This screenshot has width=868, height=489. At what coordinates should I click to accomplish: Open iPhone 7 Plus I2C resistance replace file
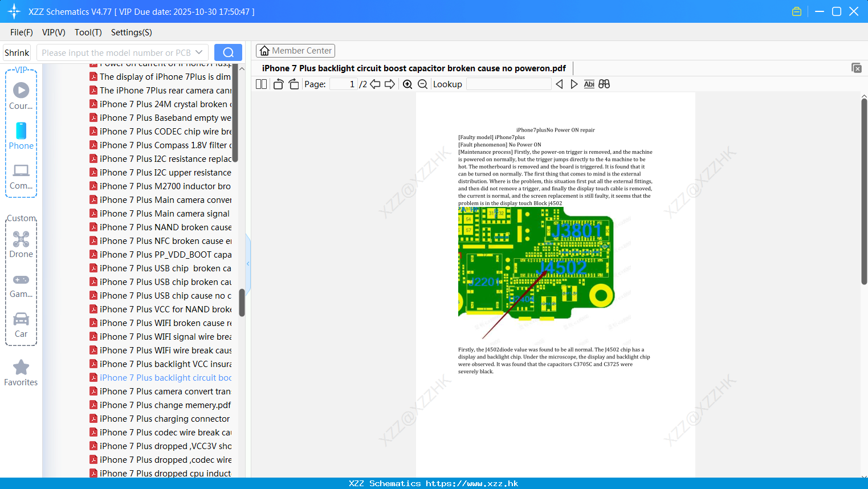(x=160, y=159)
